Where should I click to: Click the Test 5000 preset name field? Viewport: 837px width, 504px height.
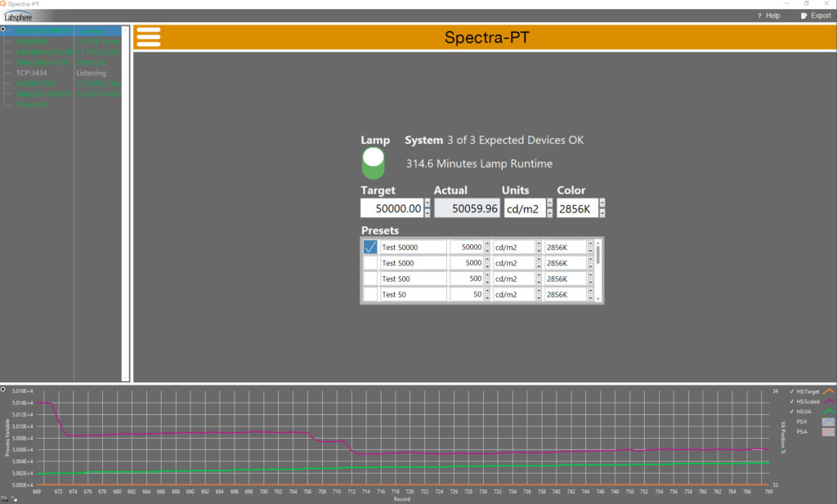point(413,263)
